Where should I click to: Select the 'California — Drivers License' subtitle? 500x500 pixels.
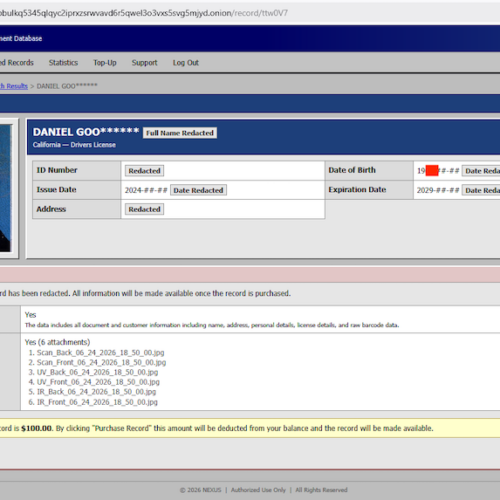[x=74, y=145]
